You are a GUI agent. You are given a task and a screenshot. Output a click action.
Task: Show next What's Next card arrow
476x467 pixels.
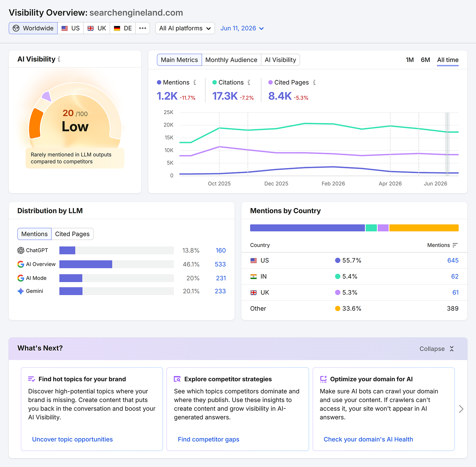(461, 409)
